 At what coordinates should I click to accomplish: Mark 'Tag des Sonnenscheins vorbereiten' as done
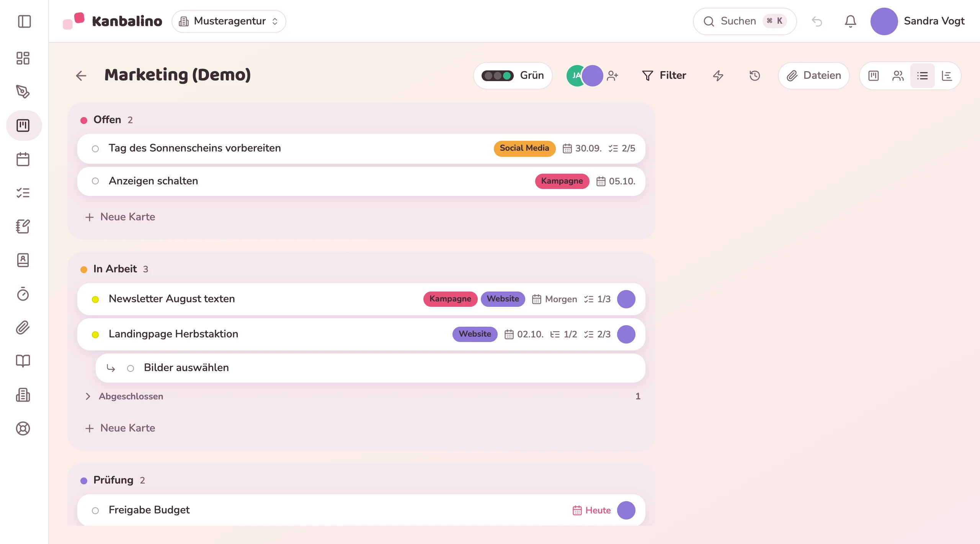click(x=95, y=149)
